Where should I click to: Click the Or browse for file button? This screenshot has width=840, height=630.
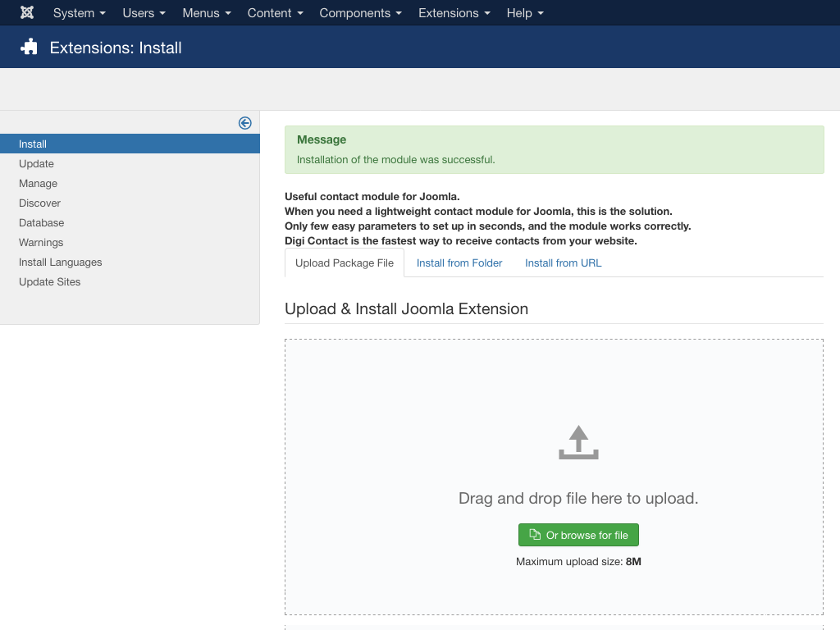(x=578, y=535)
